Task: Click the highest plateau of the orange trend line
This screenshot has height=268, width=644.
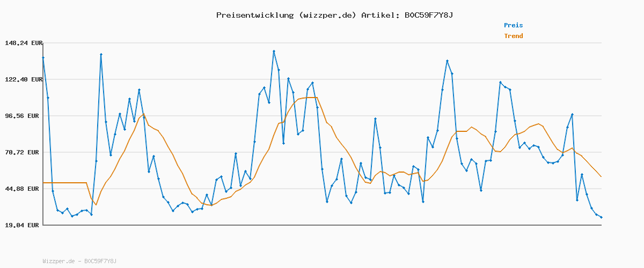Action: pos(309,98)
